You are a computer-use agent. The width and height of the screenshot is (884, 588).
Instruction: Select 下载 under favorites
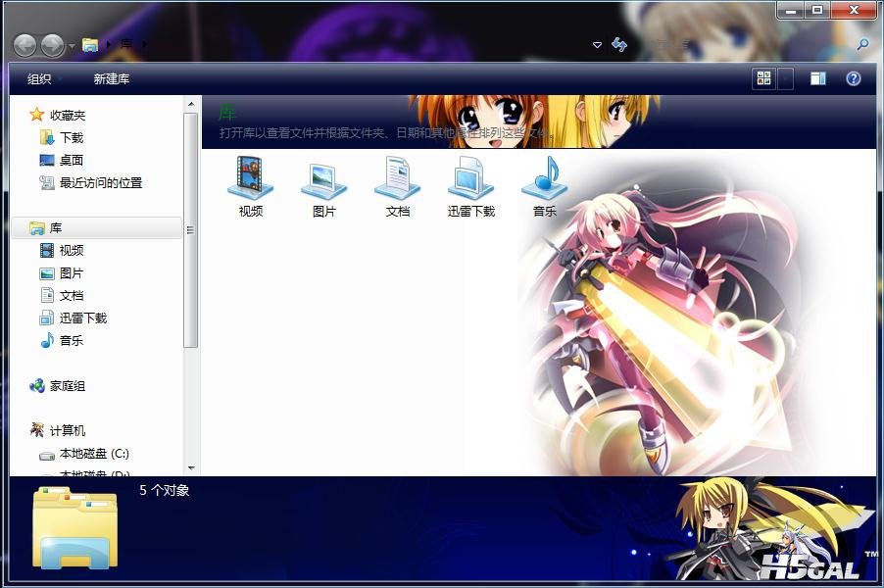[x=72, y=137]
